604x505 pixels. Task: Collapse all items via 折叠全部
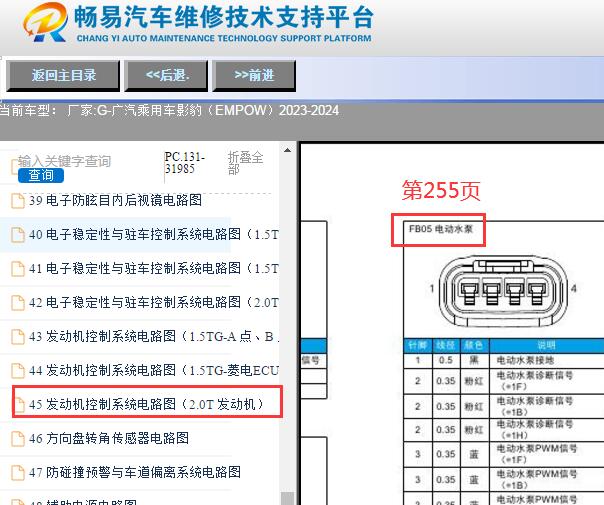coord(245,163)
